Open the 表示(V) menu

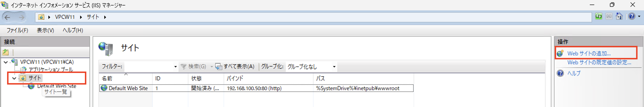click(x=45, y=31)
